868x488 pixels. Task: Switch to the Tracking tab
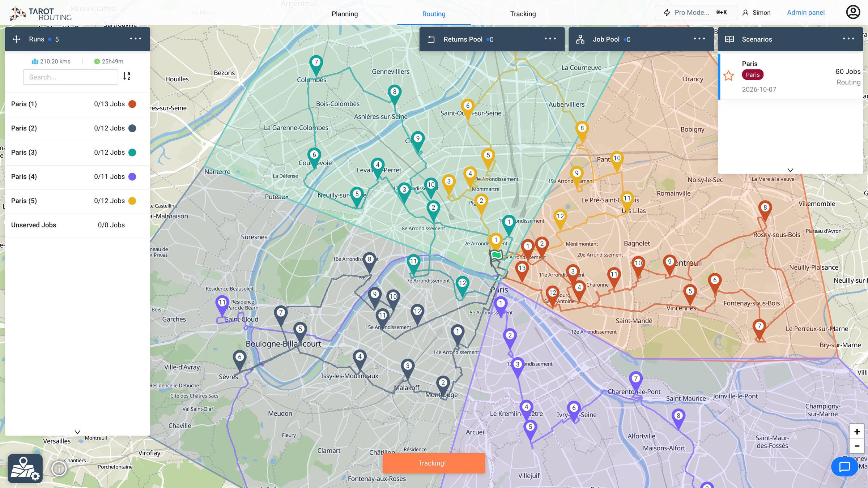(523, 14)
